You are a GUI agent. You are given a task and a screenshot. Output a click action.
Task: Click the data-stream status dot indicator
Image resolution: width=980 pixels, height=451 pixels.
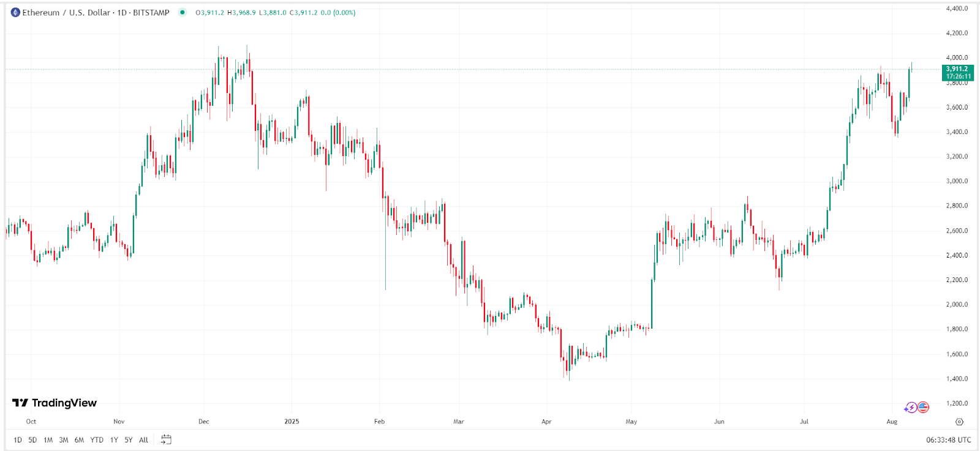(x=182, y=12)
